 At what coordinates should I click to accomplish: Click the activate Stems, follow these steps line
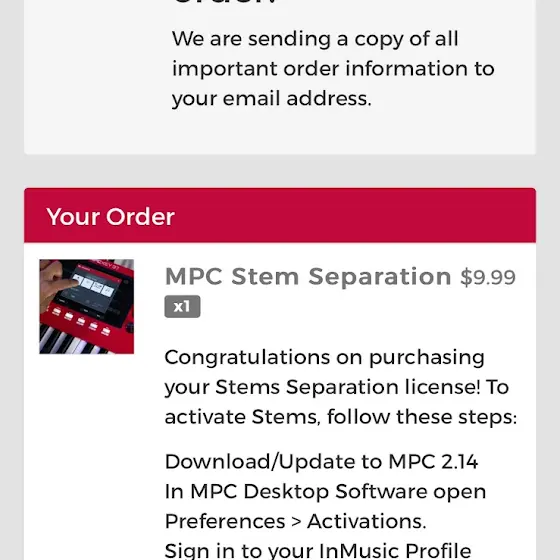341,417
